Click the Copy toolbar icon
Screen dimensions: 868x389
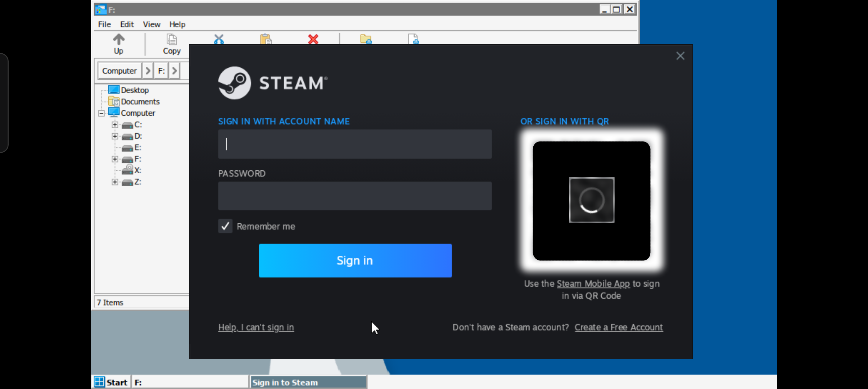pos(172,40)
